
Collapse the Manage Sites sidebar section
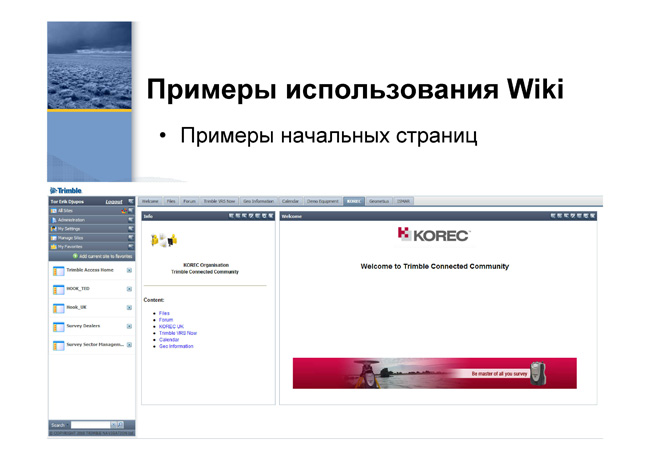(x=131, y=237)
